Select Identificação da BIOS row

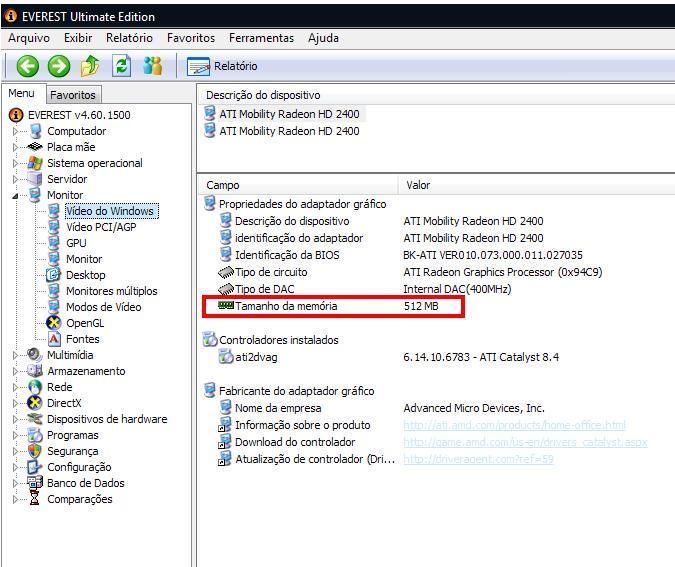pos(400,255)
